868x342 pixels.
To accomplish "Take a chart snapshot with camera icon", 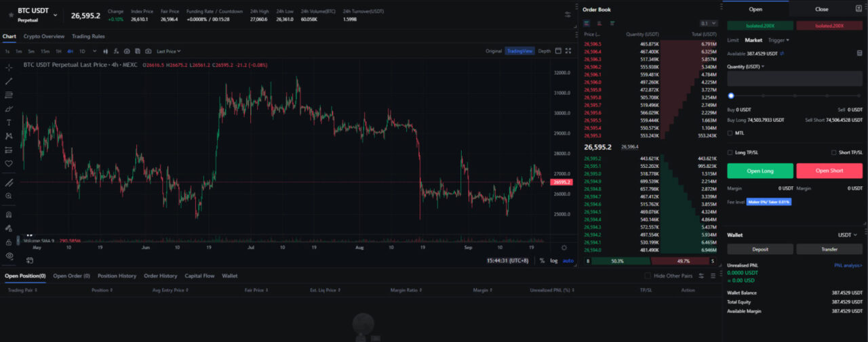I will coord(148,51).
